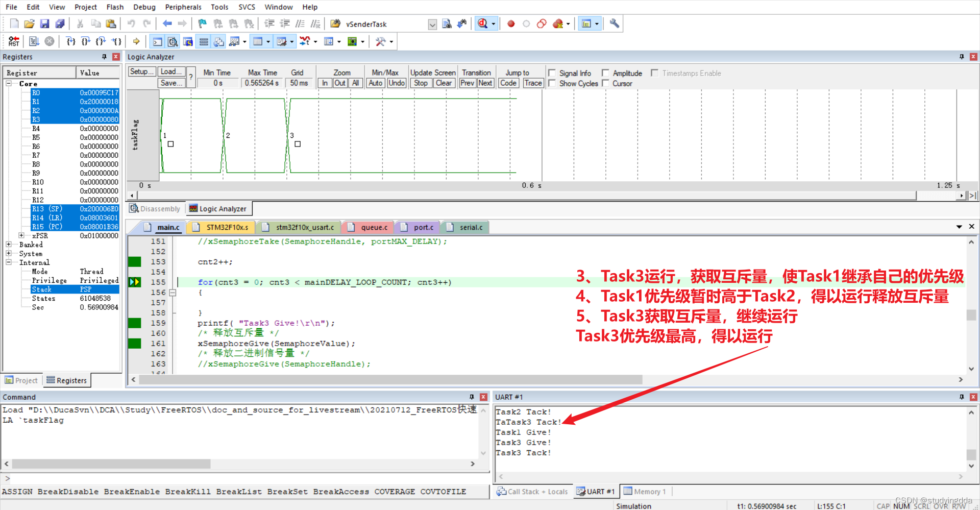Screen dimensions: 980x510
Task: Open the Debug menu
Action: click(144, 7)
